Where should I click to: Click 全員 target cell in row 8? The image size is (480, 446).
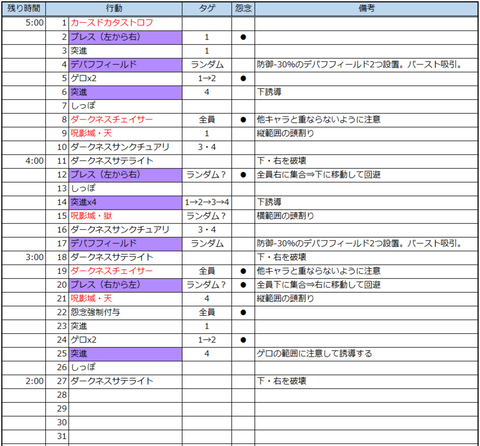click(207, 120)
